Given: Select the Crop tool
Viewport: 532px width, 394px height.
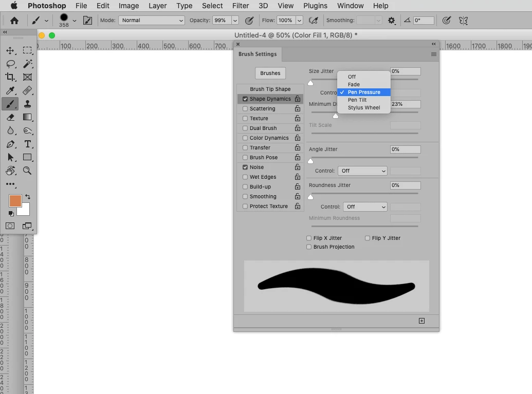Looking at the screenshot, I should coord(10,77).
